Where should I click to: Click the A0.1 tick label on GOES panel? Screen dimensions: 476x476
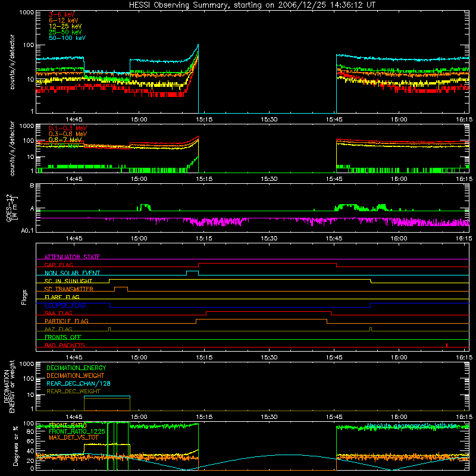click(27, 231)
